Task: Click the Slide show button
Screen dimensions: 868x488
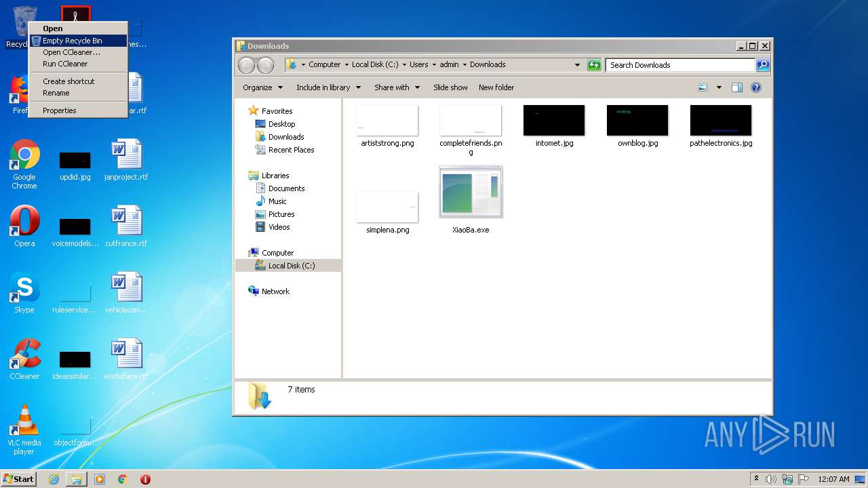Action: [x=450, y=87]
